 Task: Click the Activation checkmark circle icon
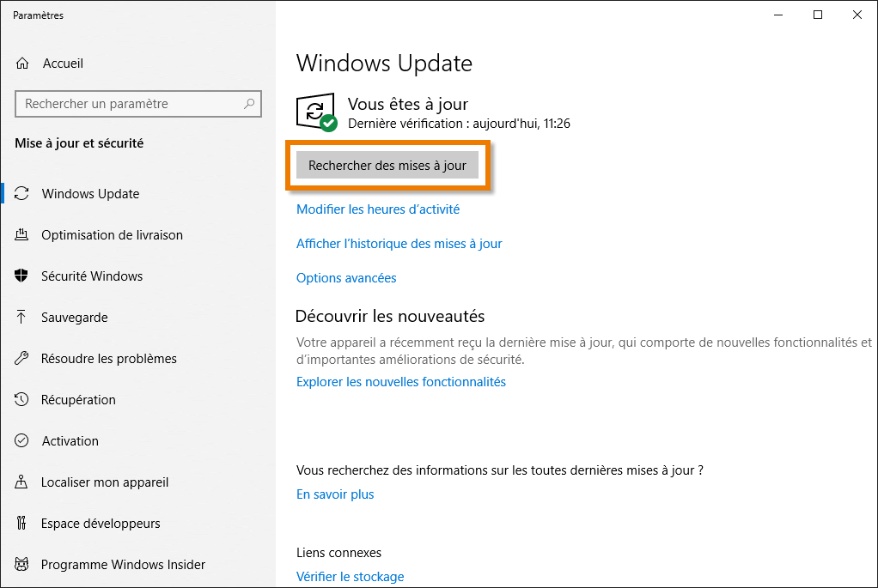pos(22,441)
